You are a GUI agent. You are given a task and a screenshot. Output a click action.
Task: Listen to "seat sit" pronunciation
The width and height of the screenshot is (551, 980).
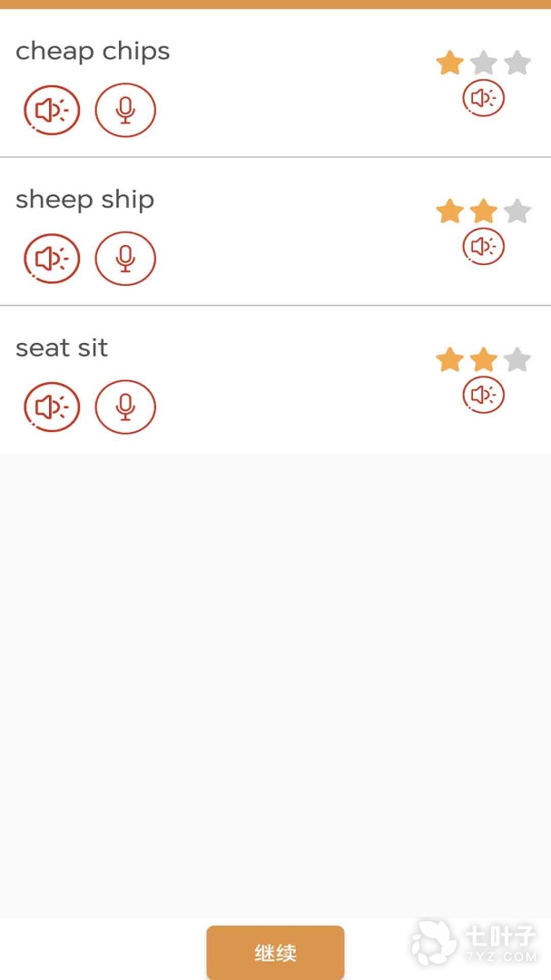52,407
